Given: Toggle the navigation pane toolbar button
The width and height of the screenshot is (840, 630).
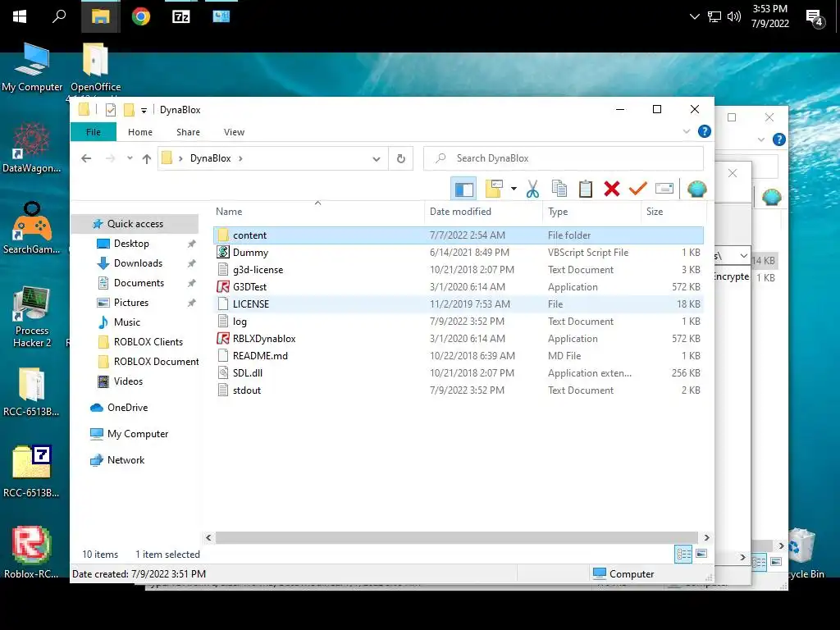Looking at the screenshot, I should [464, 189].
